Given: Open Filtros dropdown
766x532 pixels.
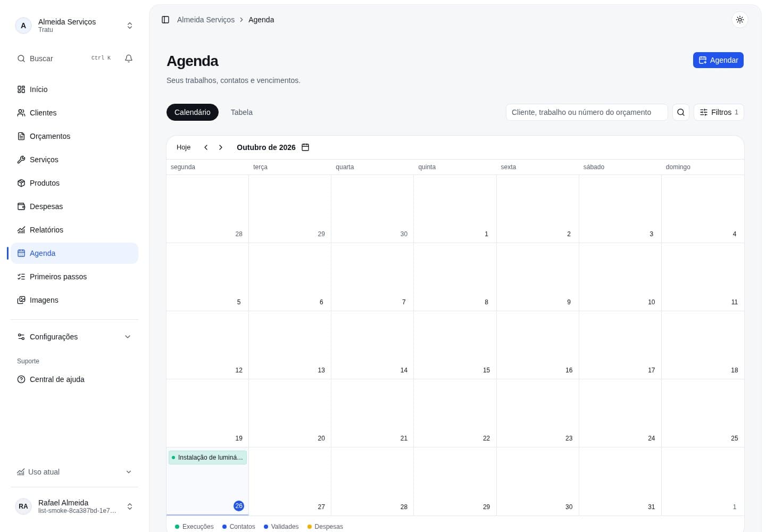Looking at the screenshot, I should point(719,112).
